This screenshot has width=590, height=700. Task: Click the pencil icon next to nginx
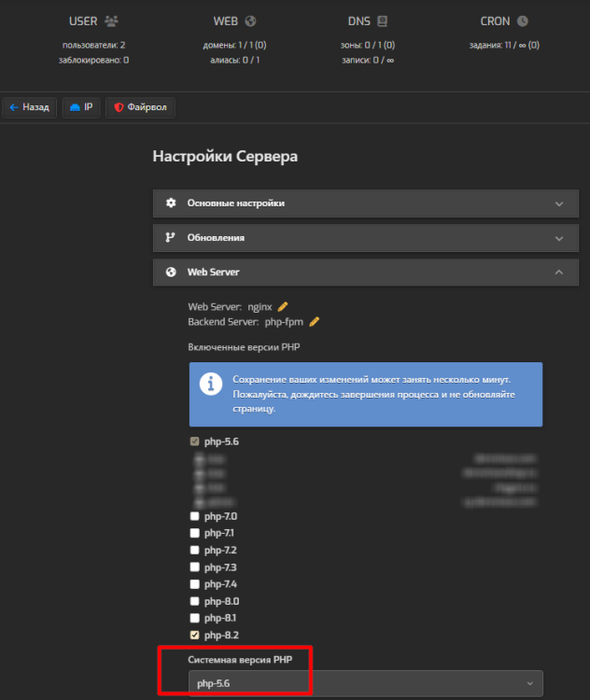pos(283,306)
